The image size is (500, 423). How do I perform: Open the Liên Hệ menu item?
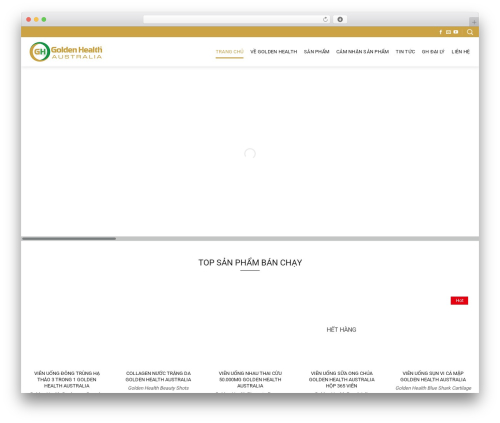(x=461, y=52)
